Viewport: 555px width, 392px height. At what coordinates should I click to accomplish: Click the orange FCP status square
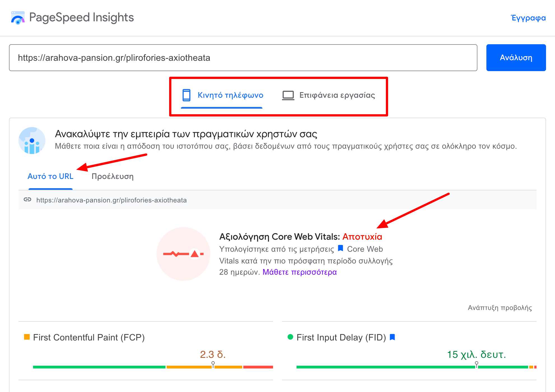coord(27,337)
